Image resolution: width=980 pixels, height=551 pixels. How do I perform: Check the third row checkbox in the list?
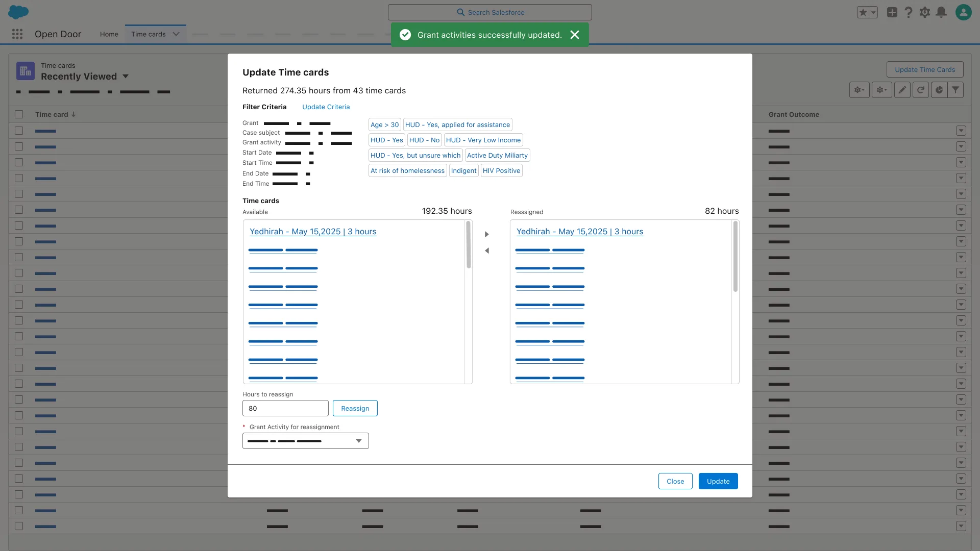point(19,162)
